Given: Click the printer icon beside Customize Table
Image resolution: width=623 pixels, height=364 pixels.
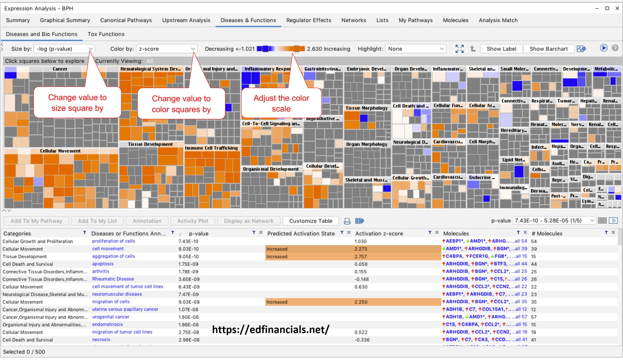Looking at the screenshot, I should [347, 221].
